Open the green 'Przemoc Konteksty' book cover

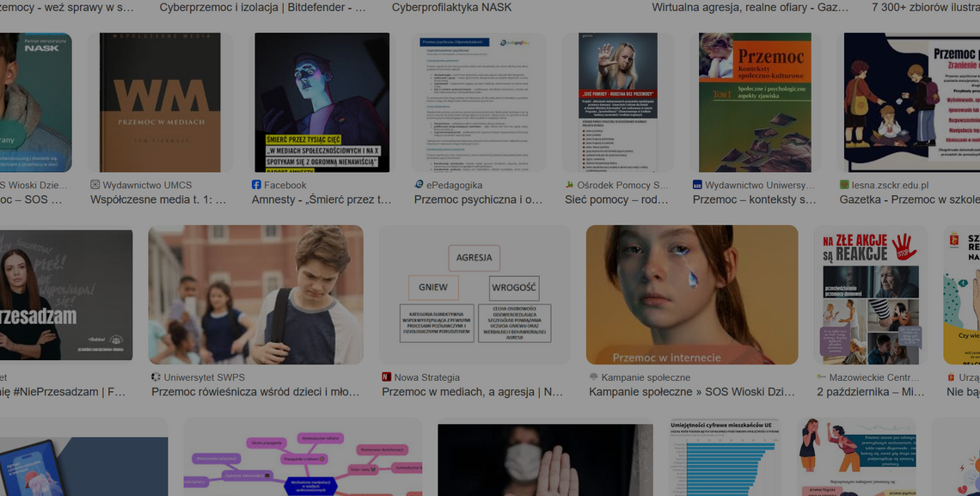tap(755, 102)
